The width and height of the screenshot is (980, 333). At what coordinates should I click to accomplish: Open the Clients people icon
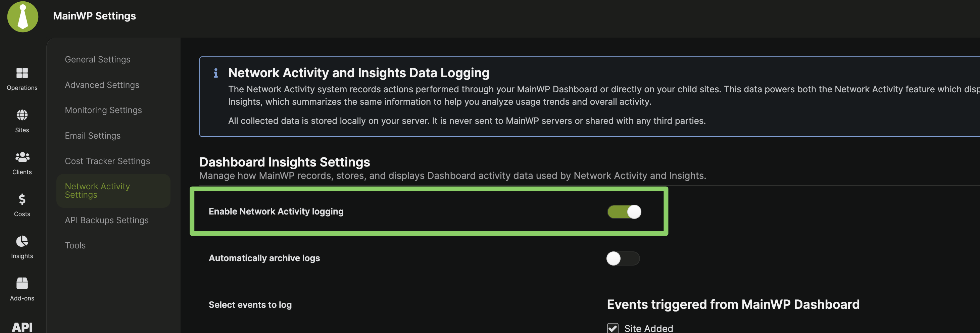click(x=22, y=157)
